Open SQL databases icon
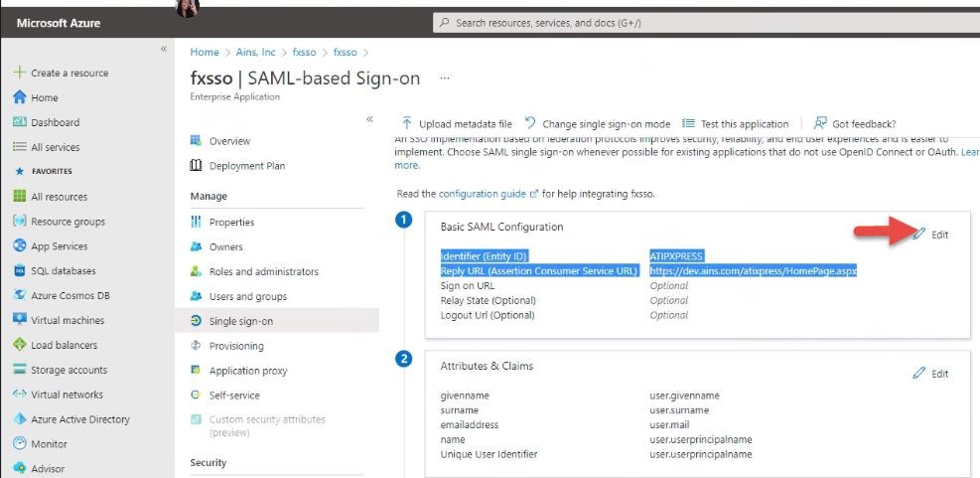The width and height of the screenshot is (980, 478). [20, 271]
